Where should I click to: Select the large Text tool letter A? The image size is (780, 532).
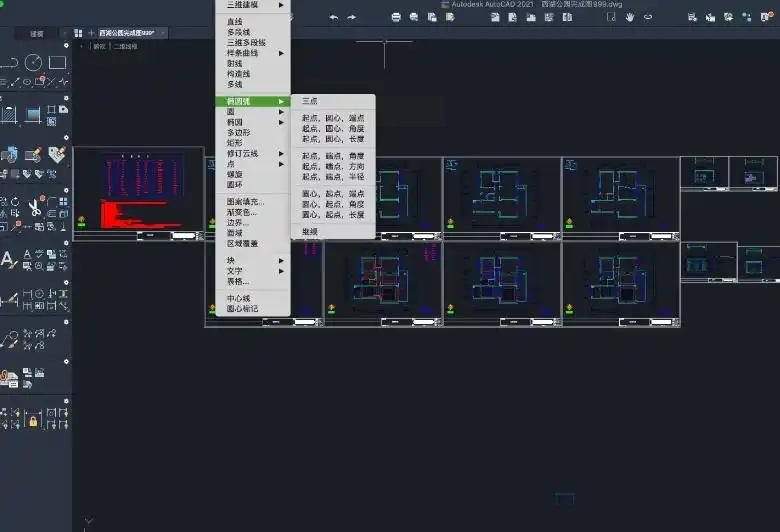pyautogui.click(x=7, y=259)
